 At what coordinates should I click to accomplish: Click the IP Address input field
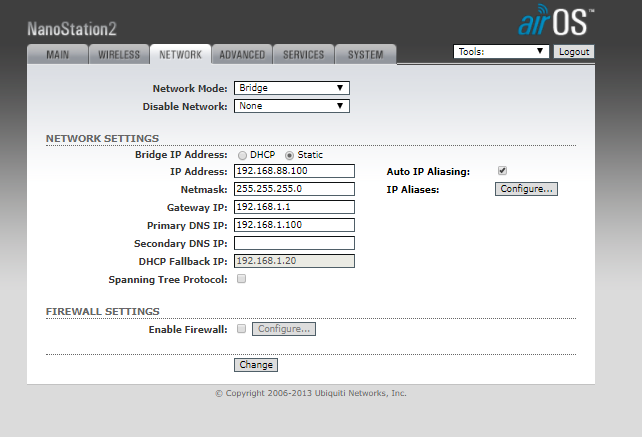[x=294, y=171]
